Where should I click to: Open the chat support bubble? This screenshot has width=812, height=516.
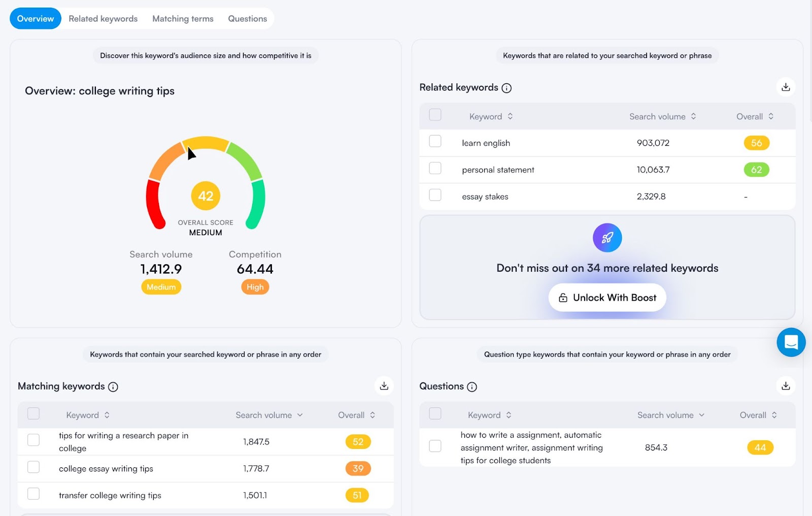click(791, 342)
